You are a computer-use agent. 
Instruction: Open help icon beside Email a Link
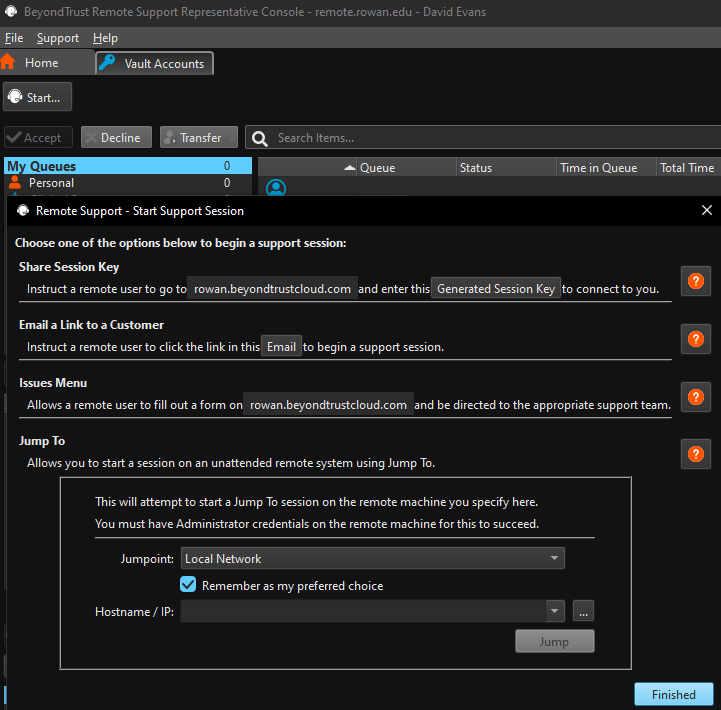[x=695, y=339]
